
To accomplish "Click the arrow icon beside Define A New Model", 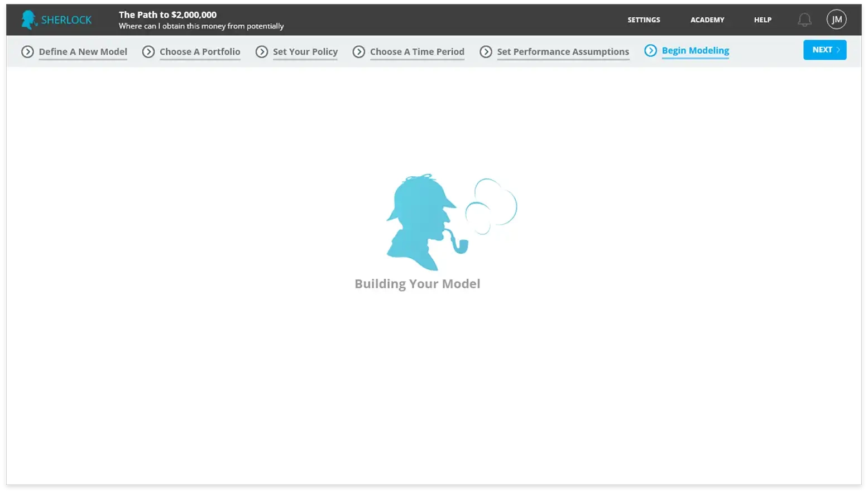I will [x=27, y=52].
